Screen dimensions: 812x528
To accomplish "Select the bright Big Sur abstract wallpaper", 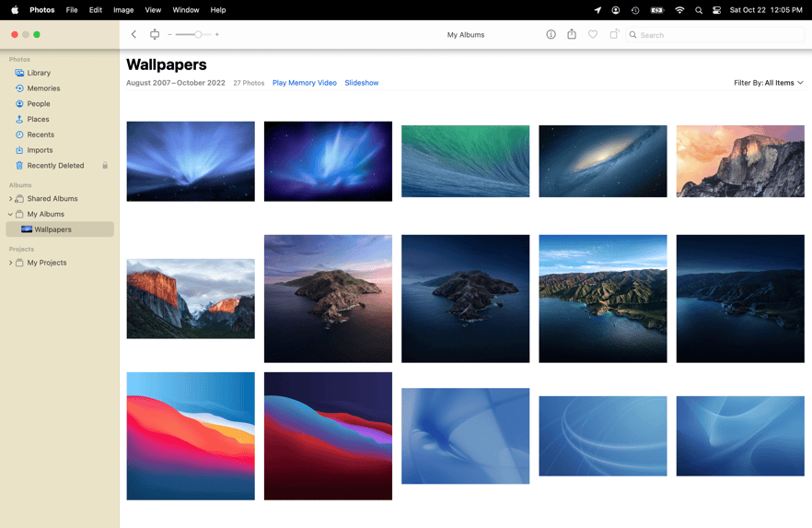I will tap(191, 436).
